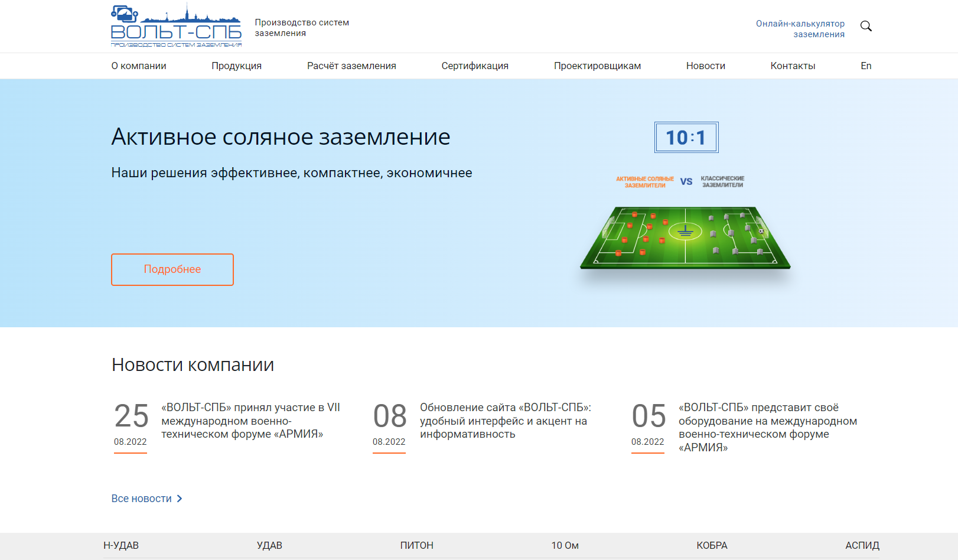Image resolution: width=958 pixels, height=560 pixels.
Task: Open Онлайн-калькулятор заземления link
Action: [800, 29]
